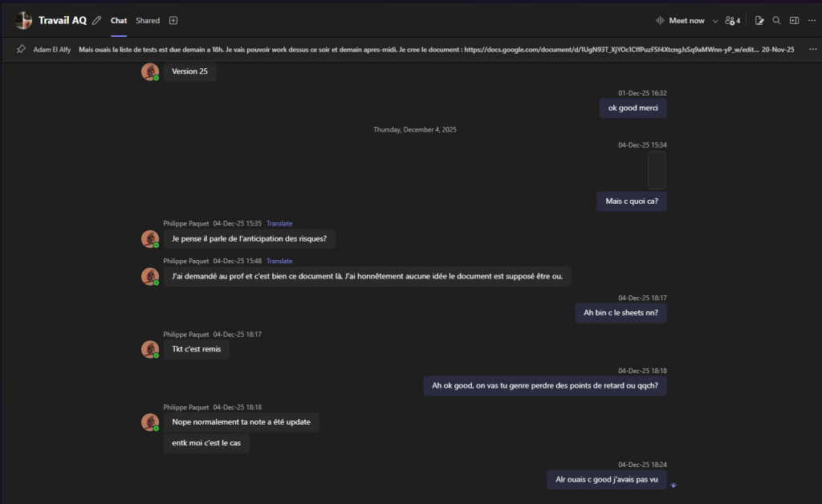The width and height of the screenshot is (822, 504).
Task: Add a new tab with the plus icon
Action: (x=173, y=20)
